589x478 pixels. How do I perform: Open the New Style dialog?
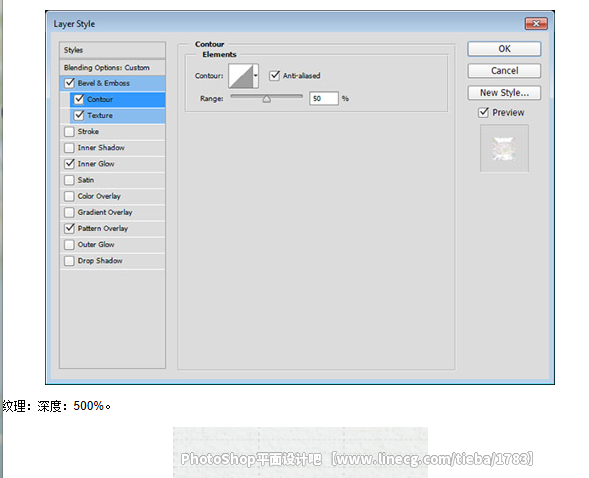tap(504, 93)
